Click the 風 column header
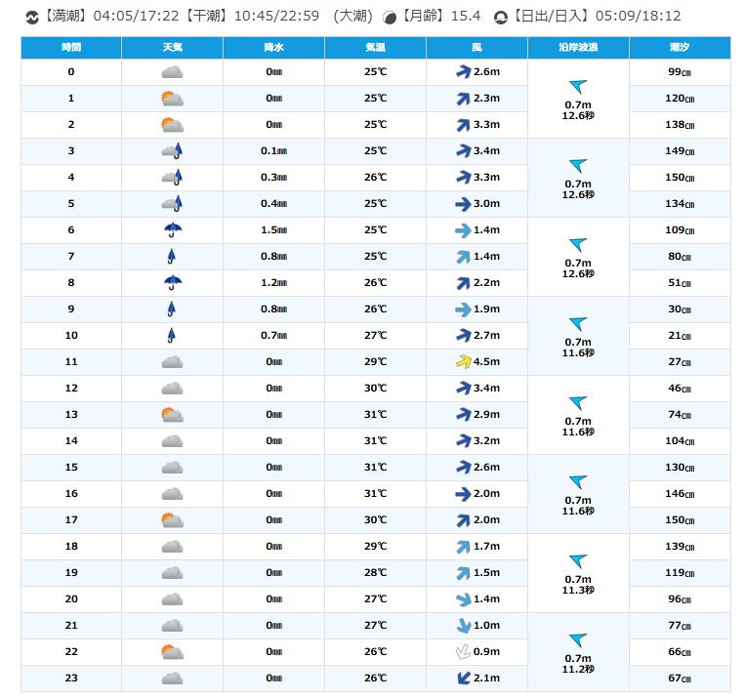The width and height of the screenshot is (744, 700). (476, 48)
